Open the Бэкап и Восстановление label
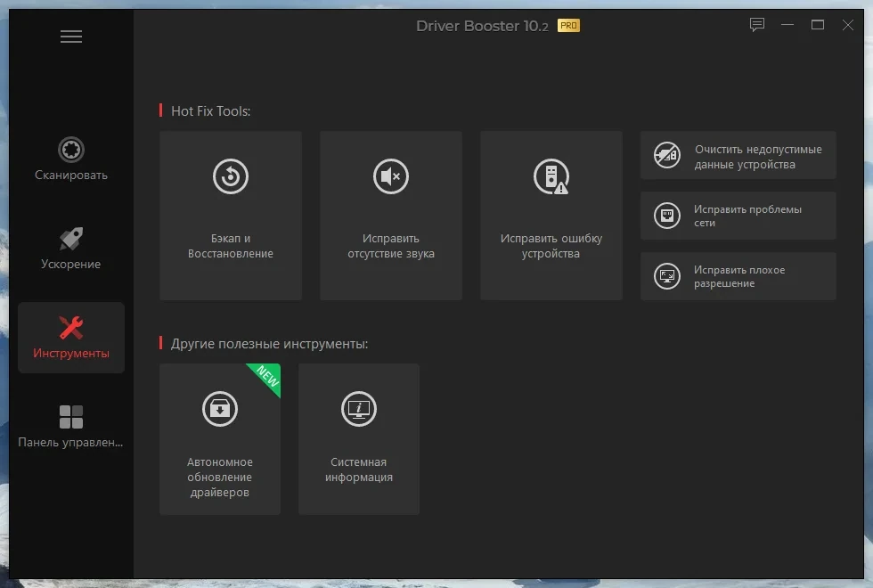The height and width of the screenshot is (588, 873). (231, 246)
